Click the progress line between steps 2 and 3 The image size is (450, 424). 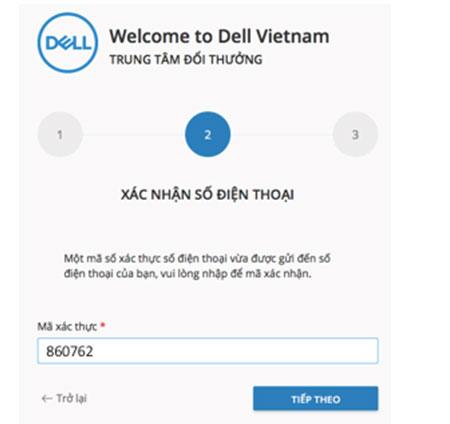281,135
